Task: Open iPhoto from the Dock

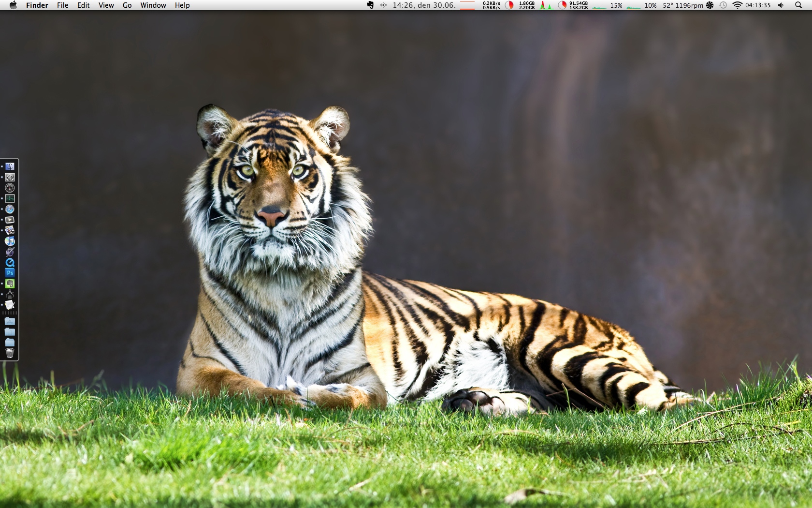Action: (10, 230)
